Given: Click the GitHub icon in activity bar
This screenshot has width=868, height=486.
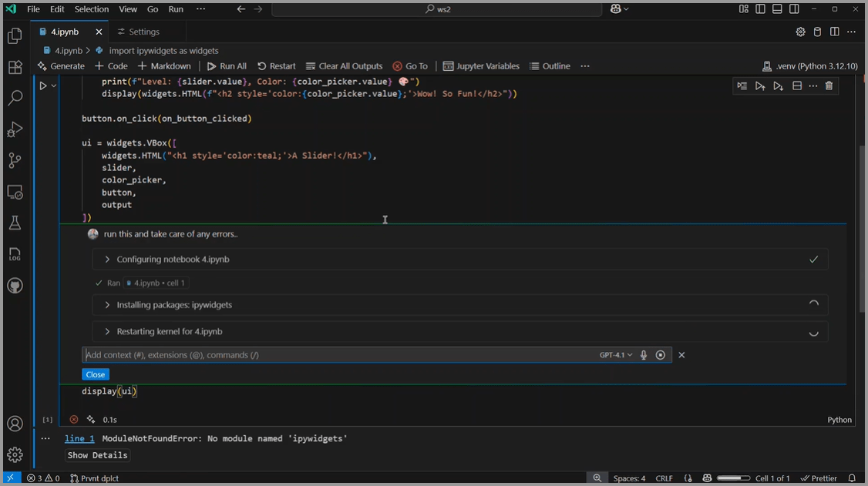Looking at the screenshot, I should (15, 286).
